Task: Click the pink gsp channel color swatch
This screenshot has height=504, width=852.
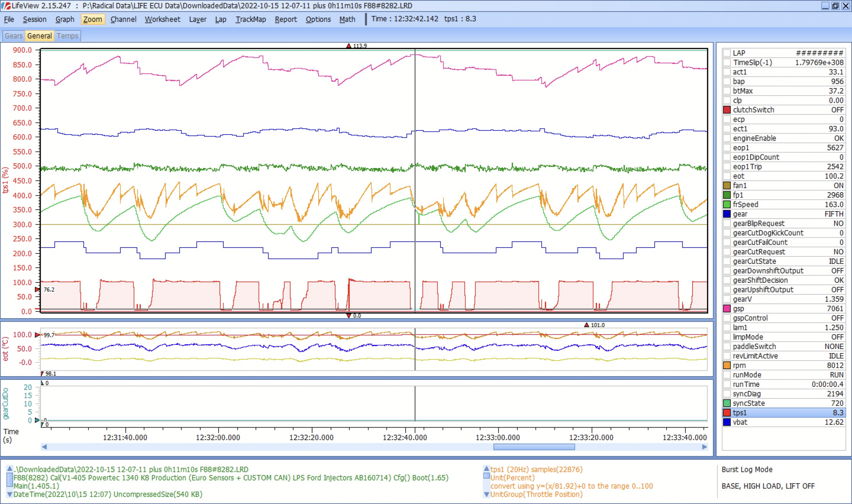Action: tap(727, 309)
